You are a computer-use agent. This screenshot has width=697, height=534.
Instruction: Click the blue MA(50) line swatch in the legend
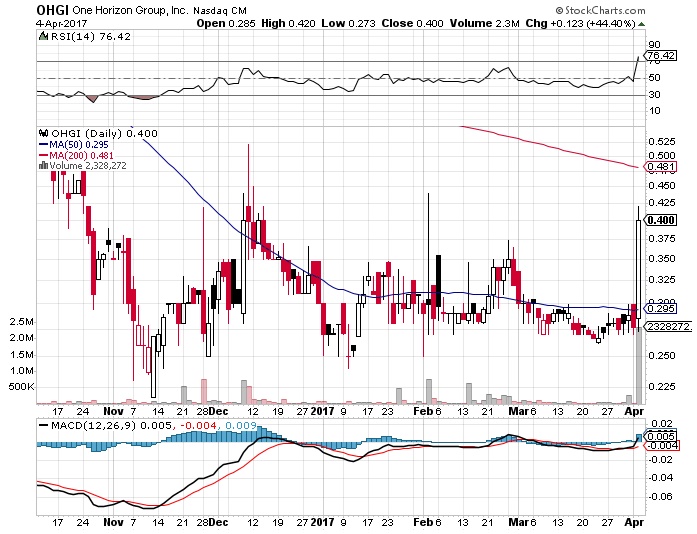click(44, 145)
